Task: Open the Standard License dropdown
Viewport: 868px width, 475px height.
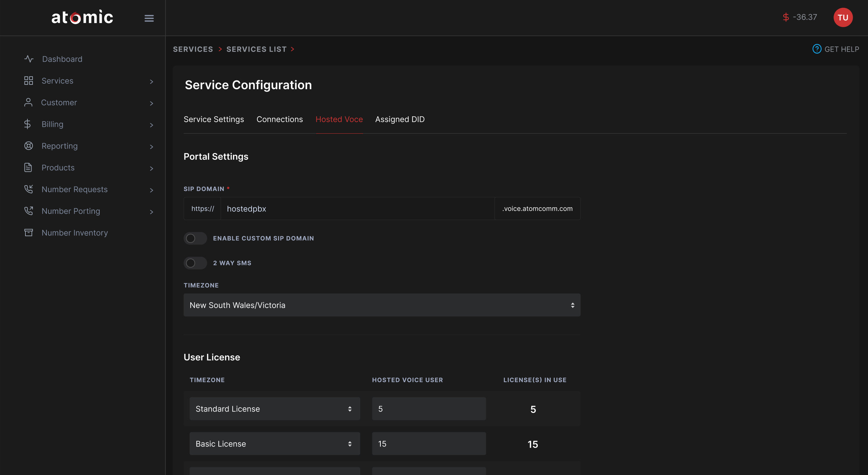Action: tap(274, 409)
